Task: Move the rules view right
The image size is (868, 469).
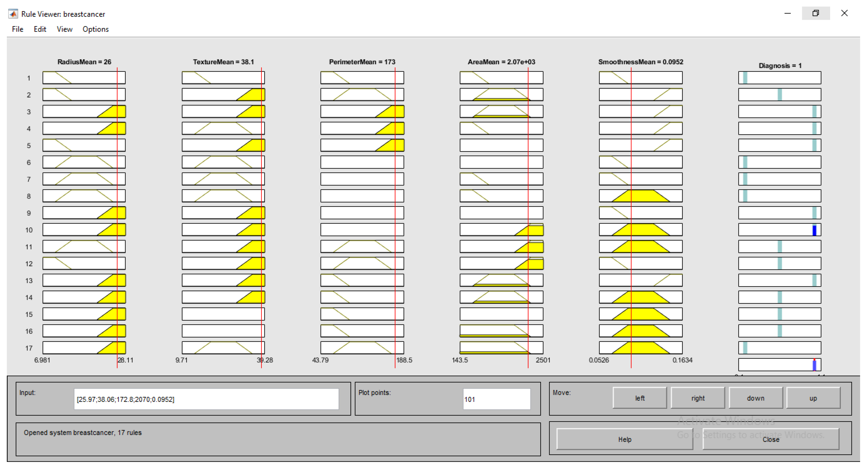Action: (x=698, y=398)
